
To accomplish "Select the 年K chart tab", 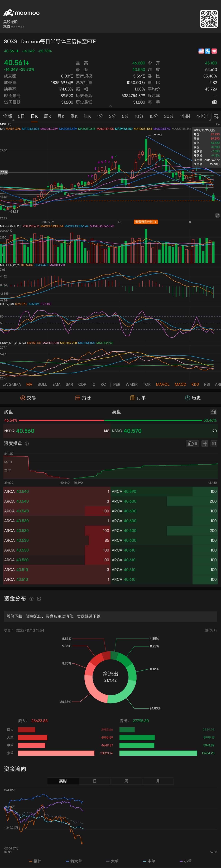I will click(x=87, y=116).
